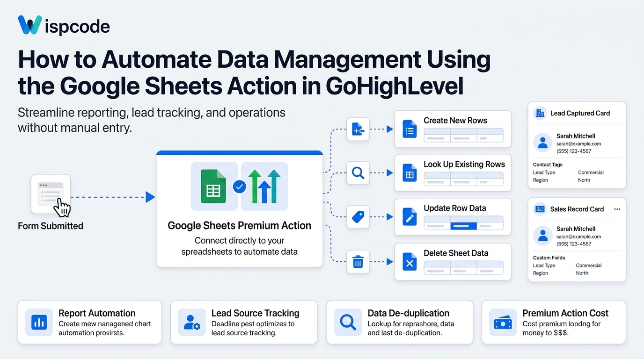This screenshot has height=359, width=644.
Task: Click Sarah Mitchell avatar in Sales Record Card
Action: (x=543, y=236)
